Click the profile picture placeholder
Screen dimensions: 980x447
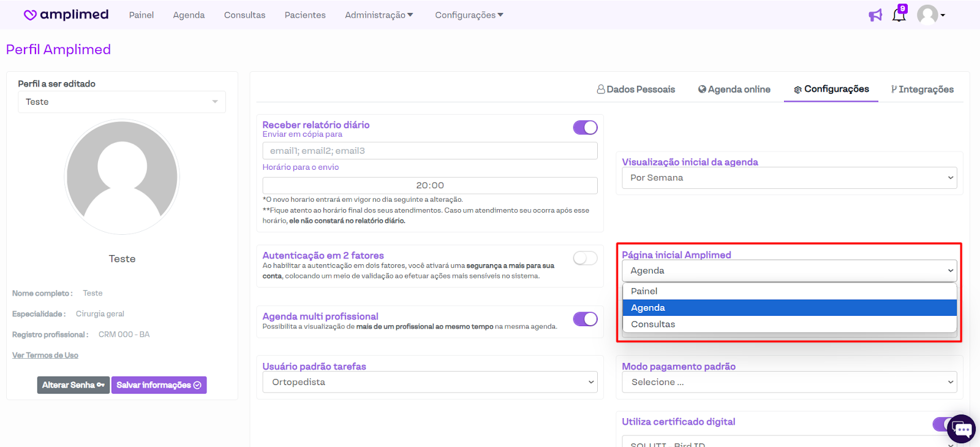(122, 177)
